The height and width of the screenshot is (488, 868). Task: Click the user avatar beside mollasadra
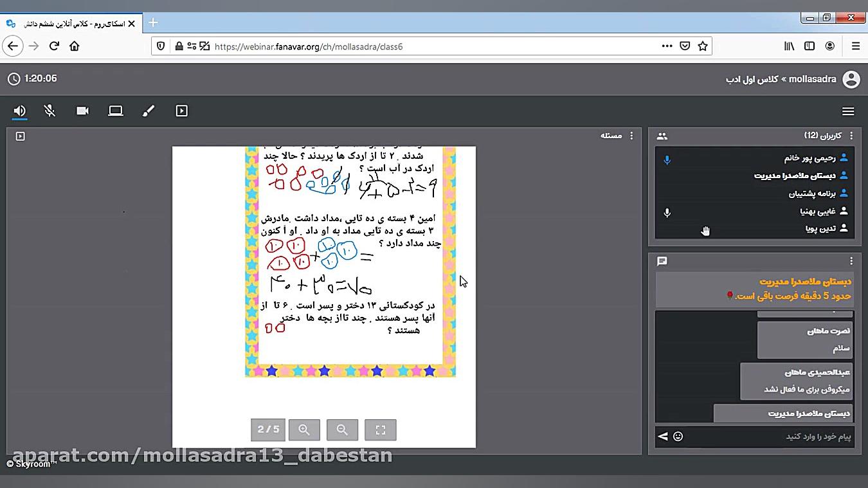tap(851, 79)
